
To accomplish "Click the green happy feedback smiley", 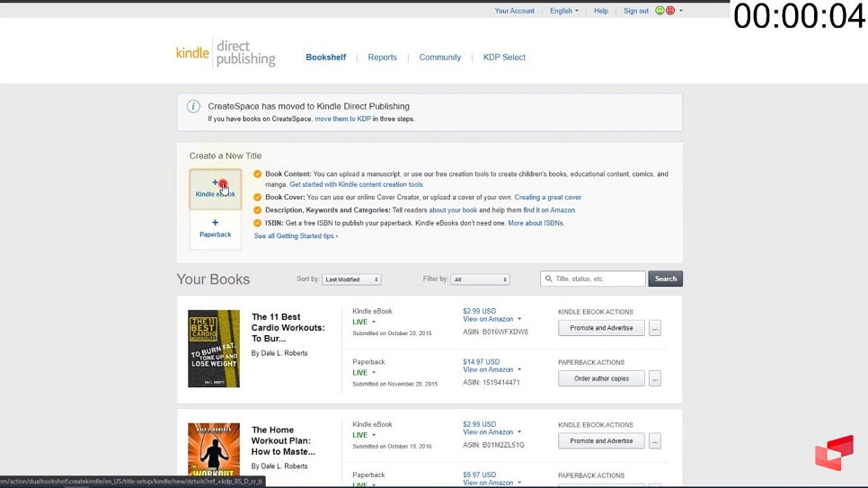I will coord(660,11).
